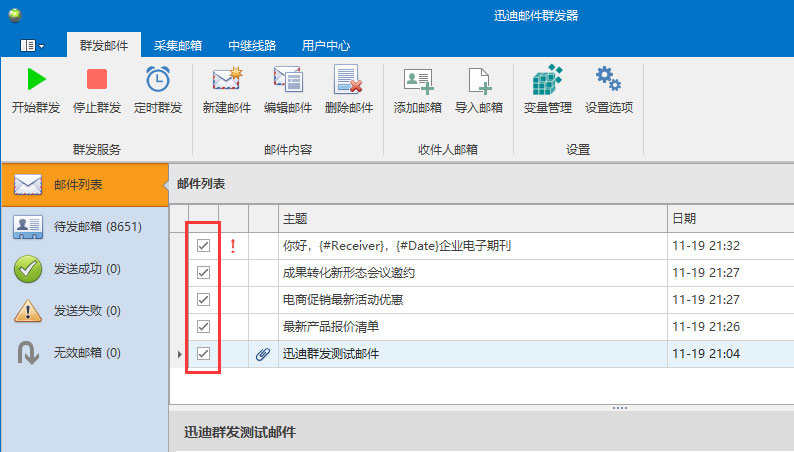
Task: Click the paperclip attachment icon on 迅迪群发测试邮件
Action: click(263, 354)
